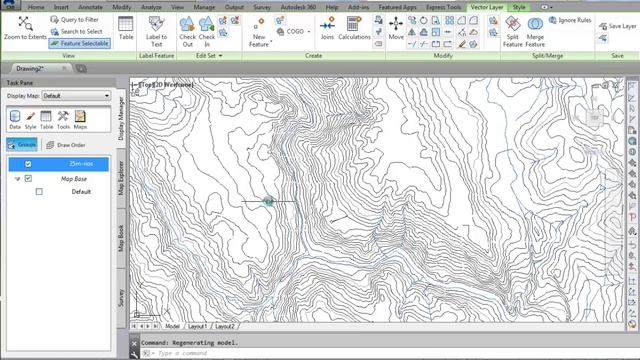Open the Display Map dropdown
Viewport: 640px width, 360px height.
click(76, 96)
